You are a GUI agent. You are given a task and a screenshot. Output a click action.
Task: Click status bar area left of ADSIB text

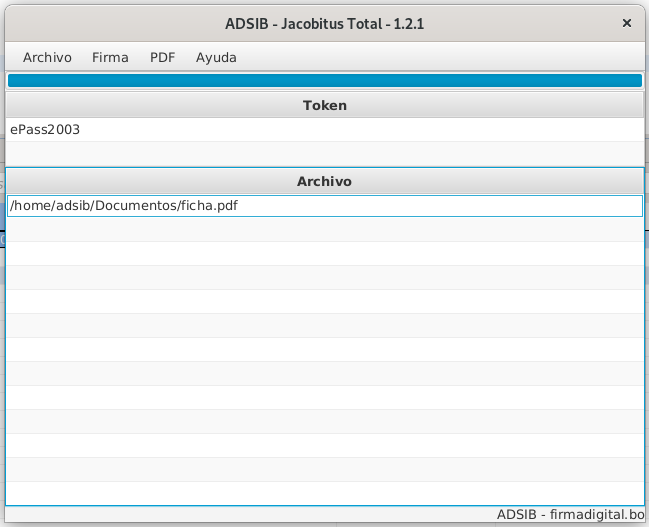point(250,515)
